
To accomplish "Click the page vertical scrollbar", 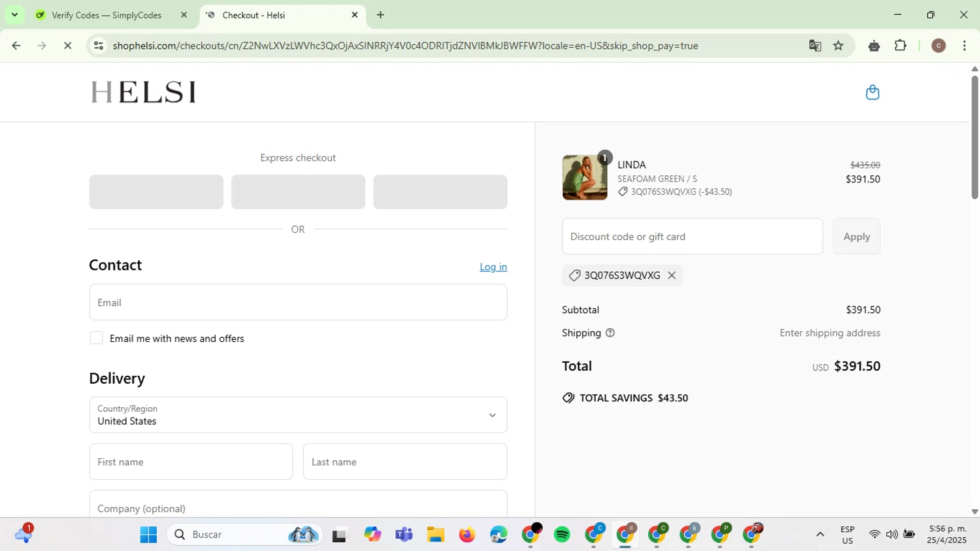I will [974, 137].
